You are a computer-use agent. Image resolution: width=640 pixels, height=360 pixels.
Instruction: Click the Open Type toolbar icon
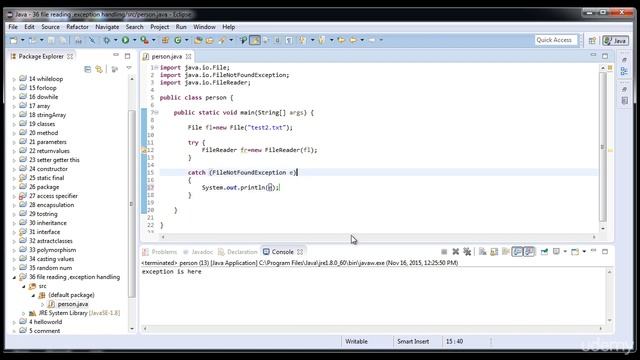tap(198, 40)
